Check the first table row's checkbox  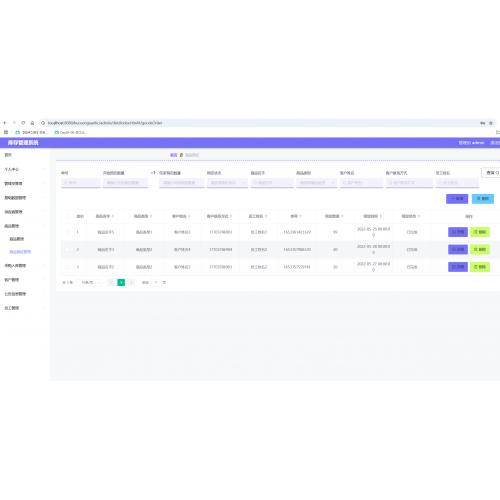click(68, 232)
